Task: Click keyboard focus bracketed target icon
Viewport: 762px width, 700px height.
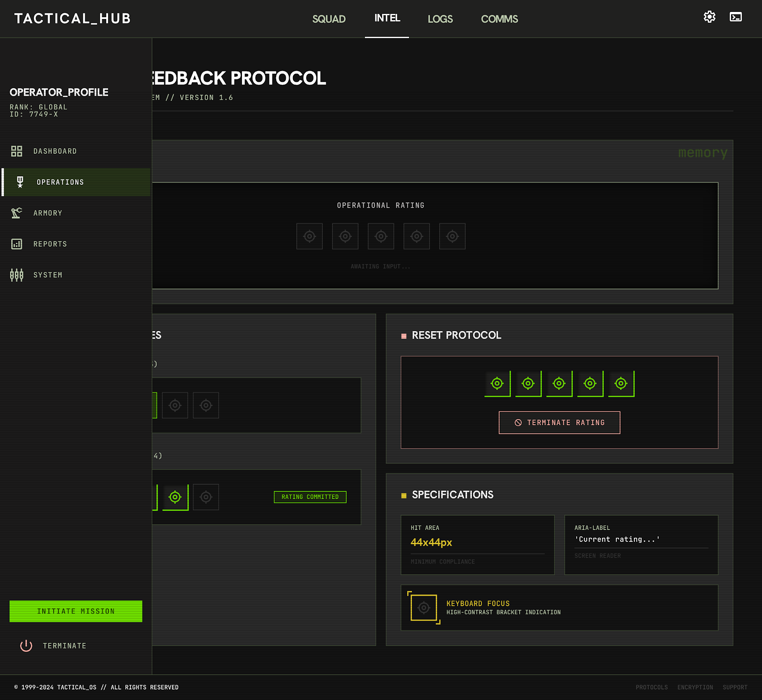Action: click(x=424, y=608)
